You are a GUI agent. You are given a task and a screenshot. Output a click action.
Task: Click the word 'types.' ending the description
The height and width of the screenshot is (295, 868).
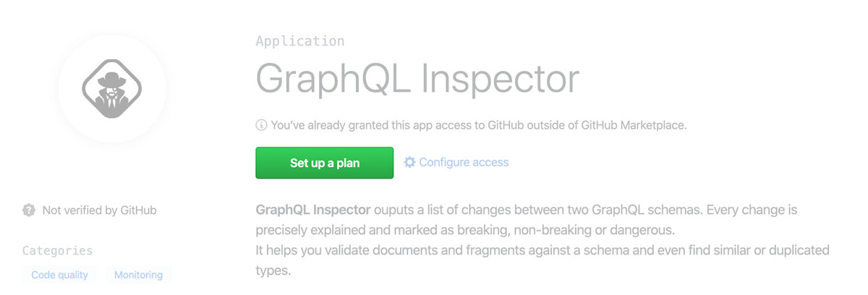pyautogui.click(x=273, y=270)
